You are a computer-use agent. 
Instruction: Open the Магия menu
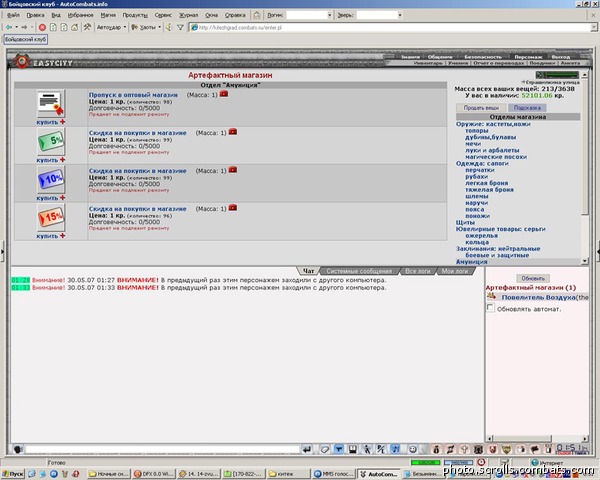tap(108, 15)
